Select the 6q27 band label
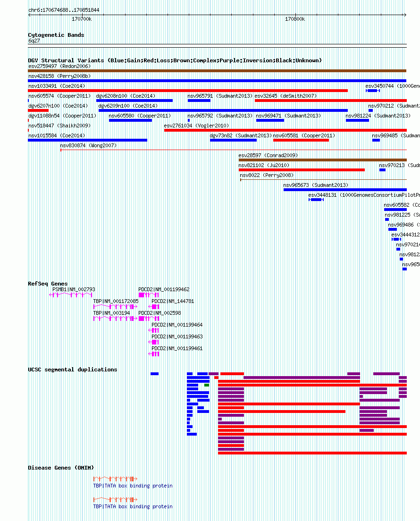420x521 pixels. 34,41
